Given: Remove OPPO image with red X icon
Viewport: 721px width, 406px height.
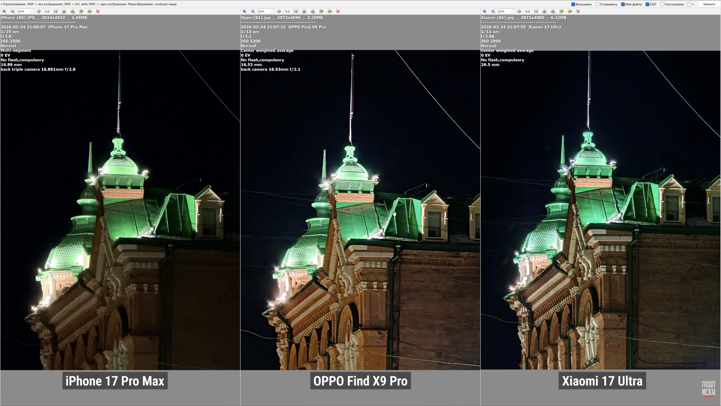Looking at the screenshot, I should click(338, 11).
